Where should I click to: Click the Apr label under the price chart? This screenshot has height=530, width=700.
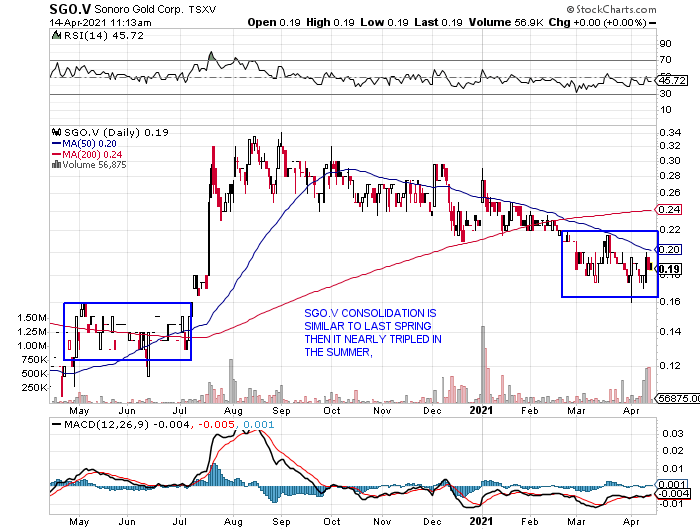click(631, 411)
